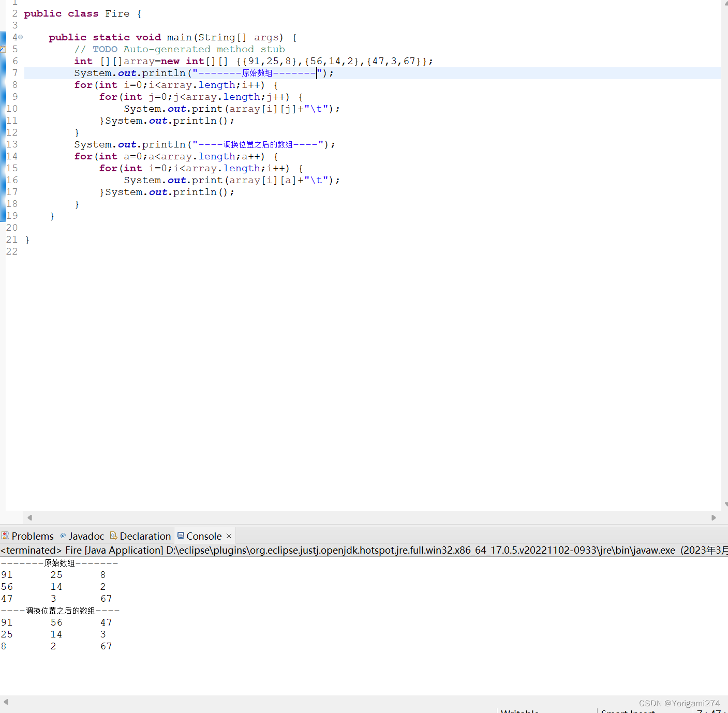This screenshot has width=728, height=713.
Task: Place cursor in the 原始数组 println string
Action: point(257,73)
